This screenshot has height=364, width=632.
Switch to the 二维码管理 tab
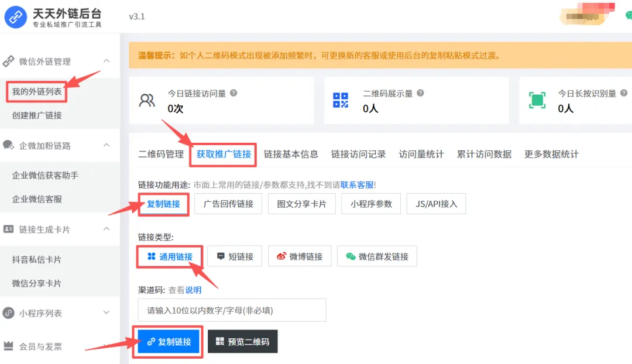pos(161,154)
